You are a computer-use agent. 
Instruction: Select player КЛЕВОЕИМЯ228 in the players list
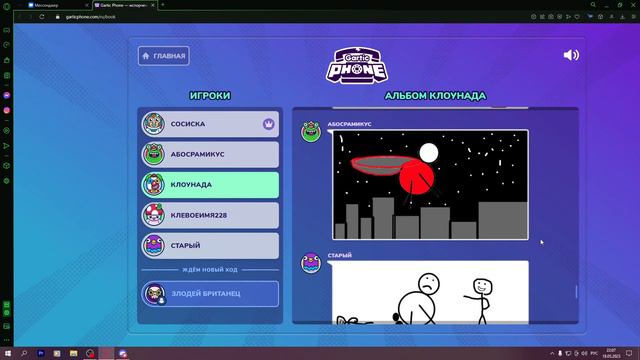point(210,215)
